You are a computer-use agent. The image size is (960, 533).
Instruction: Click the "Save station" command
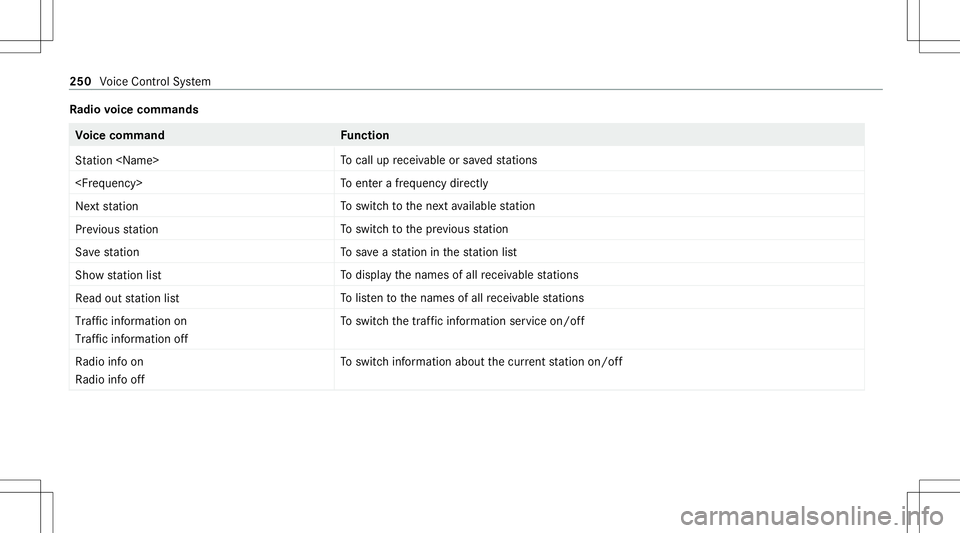[107, 252]
